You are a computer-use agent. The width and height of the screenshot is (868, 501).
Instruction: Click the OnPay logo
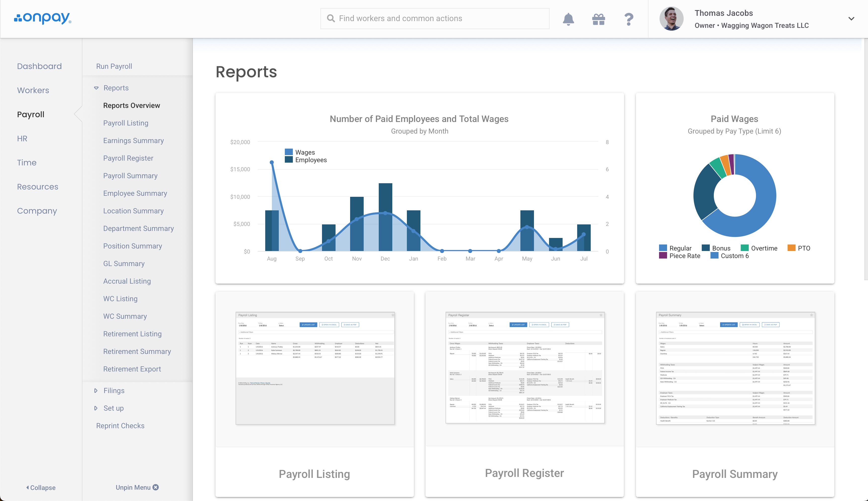[43, 18]
